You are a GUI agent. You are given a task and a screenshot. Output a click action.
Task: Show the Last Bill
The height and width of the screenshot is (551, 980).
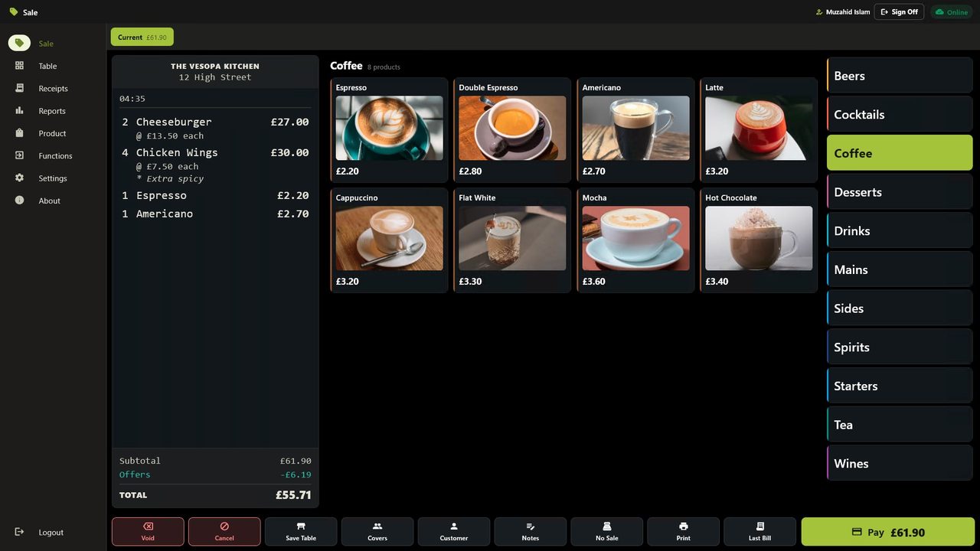[x=760, y=532]
